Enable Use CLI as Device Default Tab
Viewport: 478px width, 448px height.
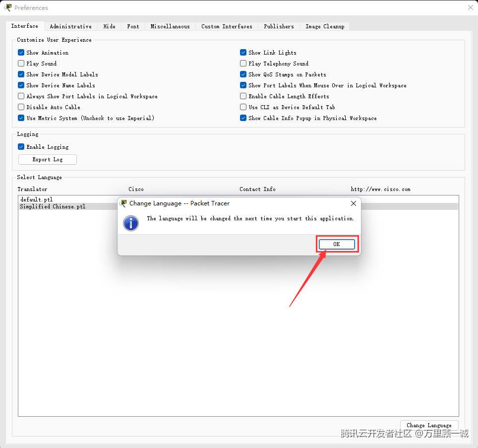tap(243, 107)
